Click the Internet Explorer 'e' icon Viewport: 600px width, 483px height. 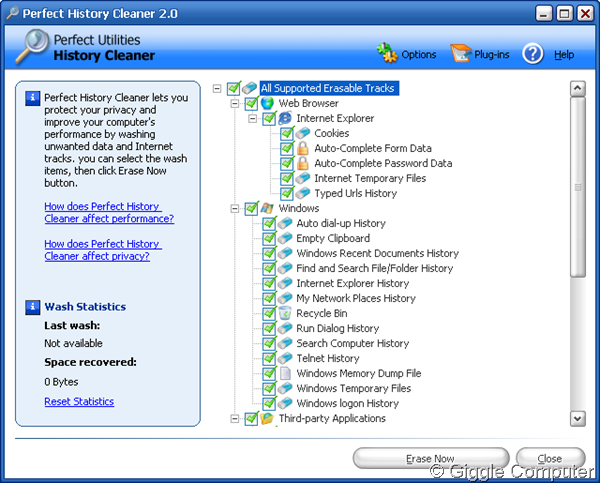tap(285, 118)
